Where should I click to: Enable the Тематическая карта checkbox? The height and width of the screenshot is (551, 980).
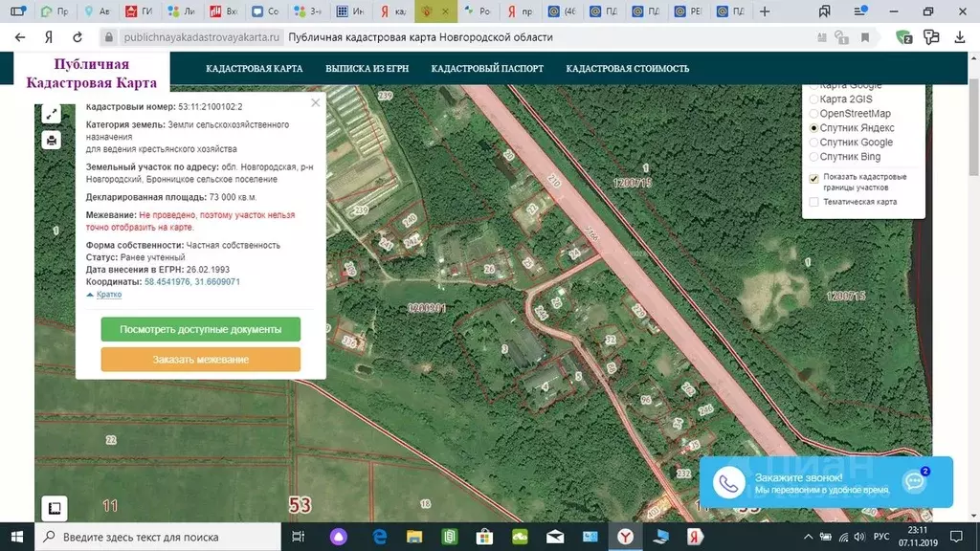coord(813,201)
